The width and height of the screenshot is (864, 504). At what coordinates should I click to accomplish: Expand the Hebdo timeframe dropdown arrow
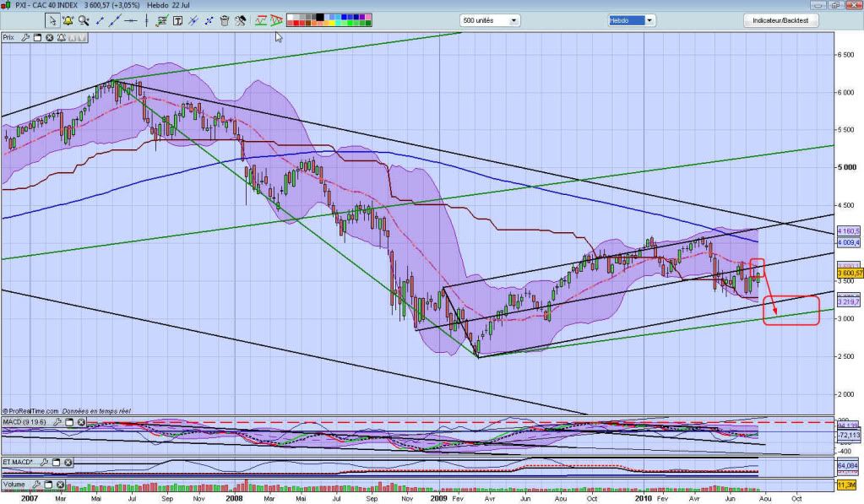pos(649,20)
